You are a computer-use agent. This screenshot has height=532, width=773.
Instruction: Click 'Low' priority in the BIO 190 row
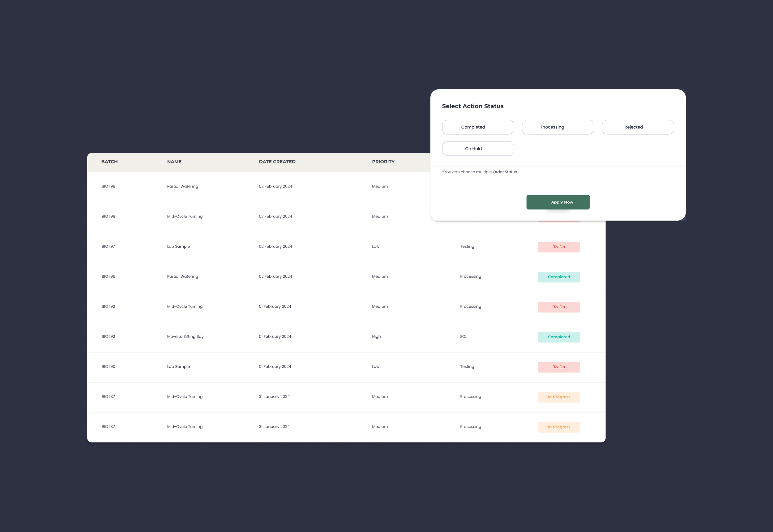[x=375, y=366]
